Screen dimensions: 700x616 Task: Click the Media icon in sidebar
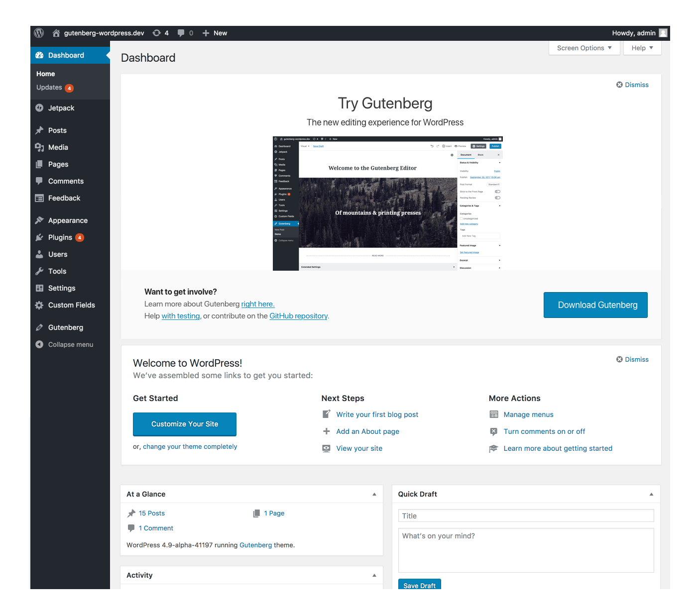[x=39, y=147]
